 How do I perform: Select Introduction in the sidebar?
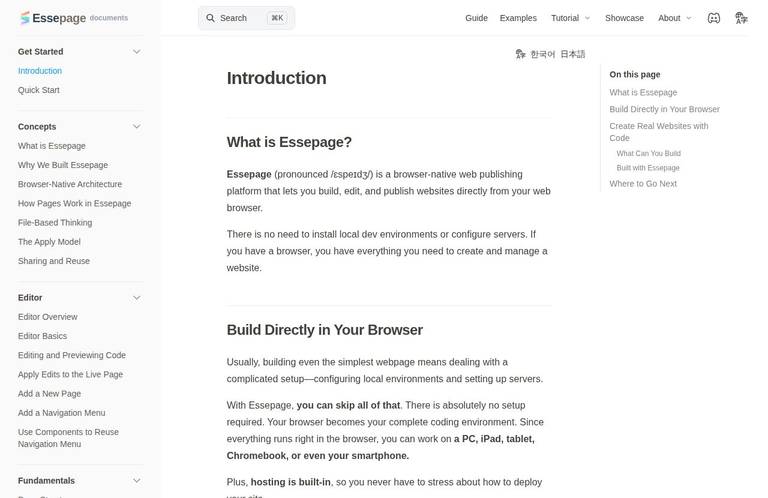40,71
